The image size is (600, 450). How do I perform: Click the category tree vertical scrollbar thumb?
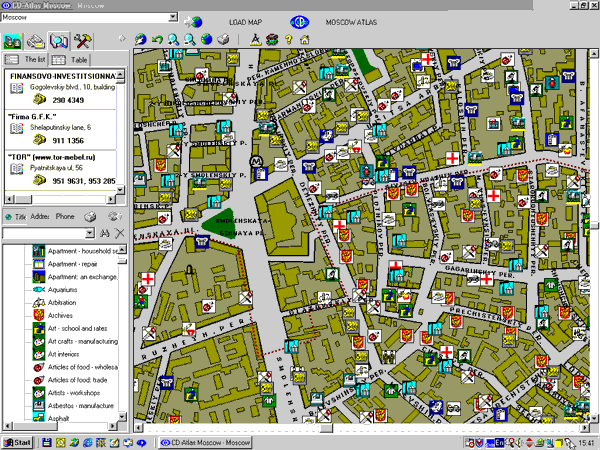coord(122,261)
